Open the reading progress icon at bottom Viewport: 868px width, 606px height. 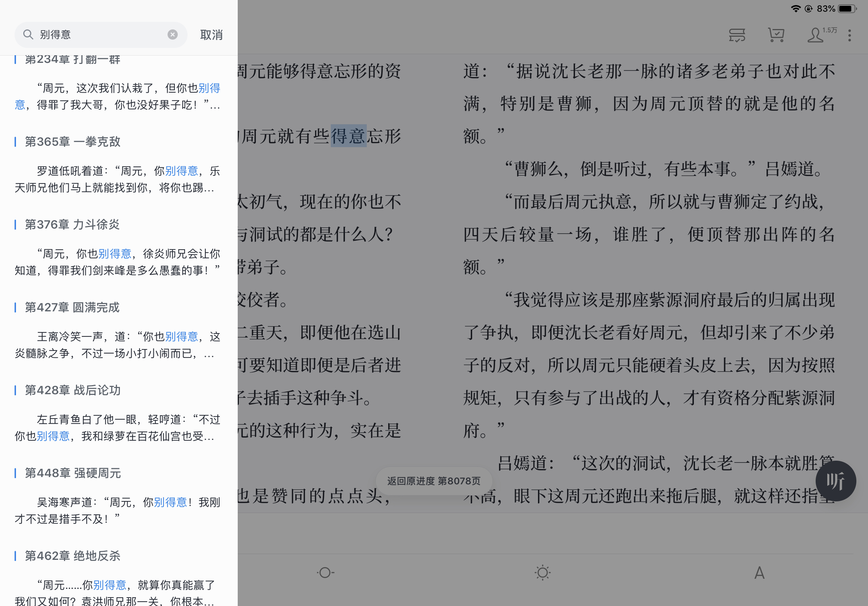[x=326, y=573]
